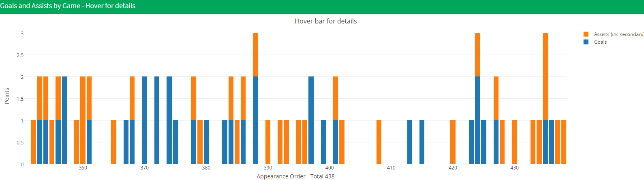Click the blue bar at appearance 413
Screen dimensions: 644x180
410,142
